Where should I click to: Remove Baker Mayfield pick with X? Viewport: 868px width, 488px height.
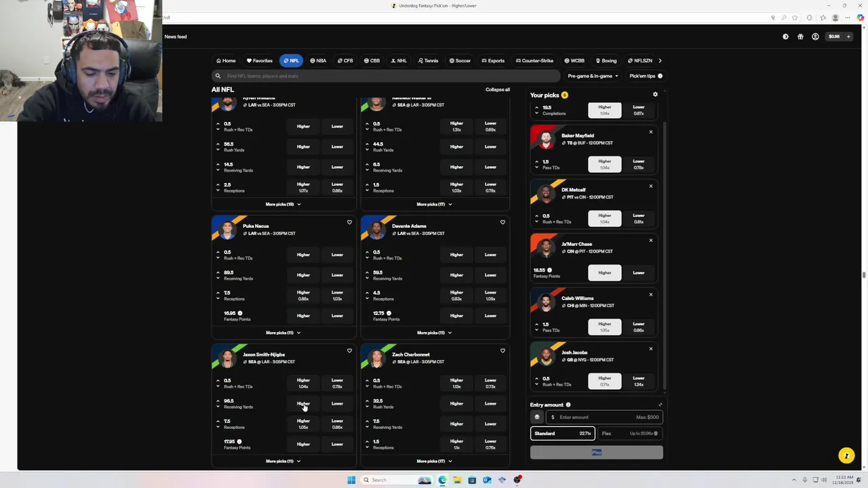click(651, 131)
